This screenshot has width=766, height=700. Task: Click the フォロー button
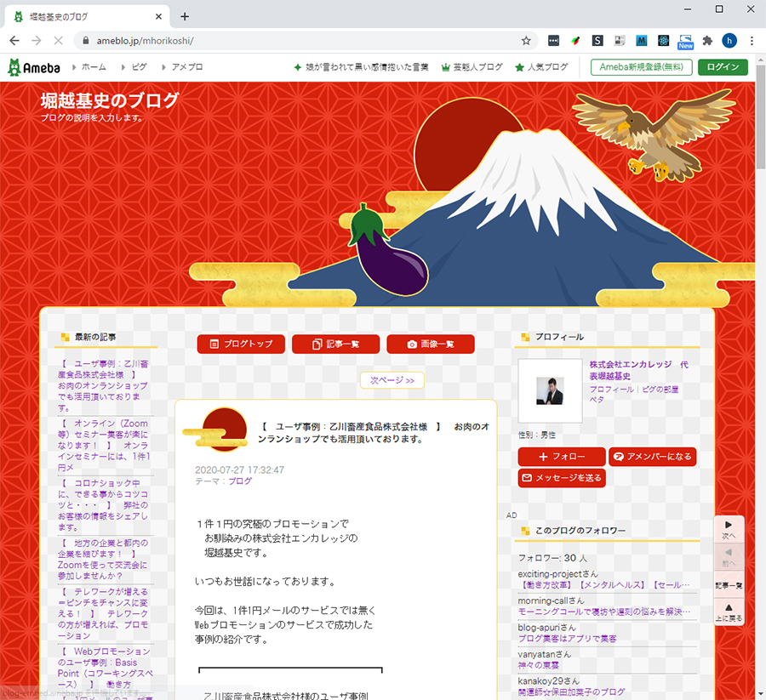coord(562,457)
